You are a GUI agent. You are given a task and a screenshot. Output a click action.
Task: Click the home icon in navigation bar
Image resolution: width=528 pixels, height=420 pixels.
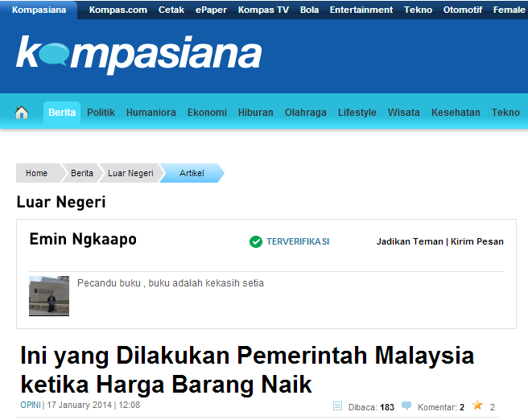pyautogui.click(x=22, y=113)
